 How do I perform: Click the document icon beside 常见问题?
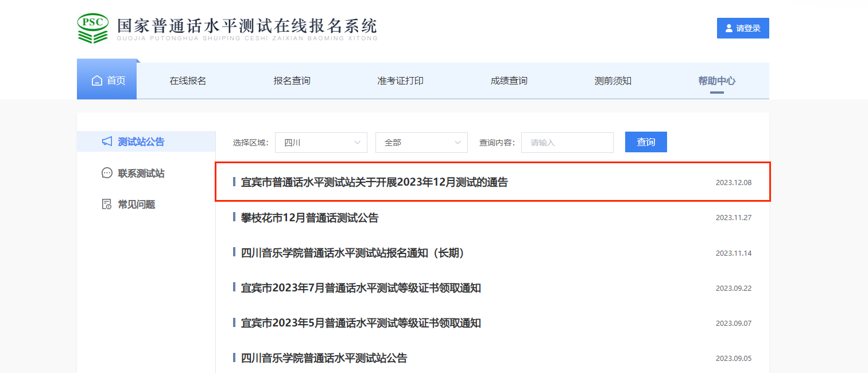click(107, 205)
